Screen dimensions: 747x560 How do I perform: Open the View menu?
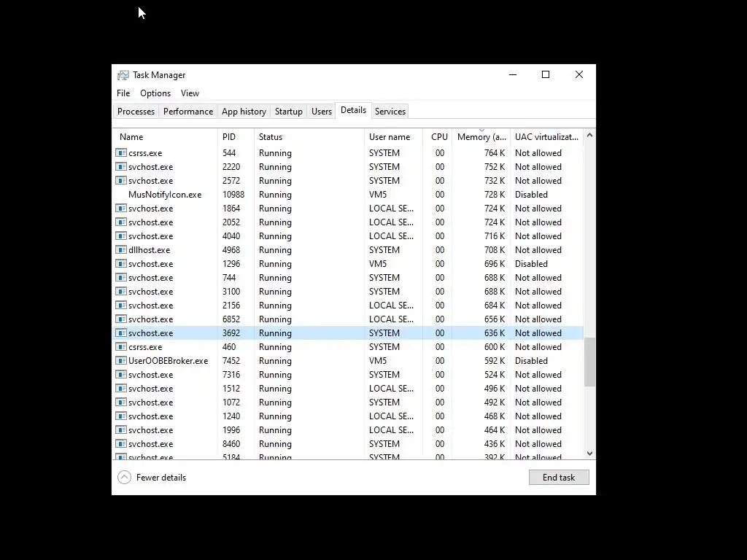[x=190, y=93]
